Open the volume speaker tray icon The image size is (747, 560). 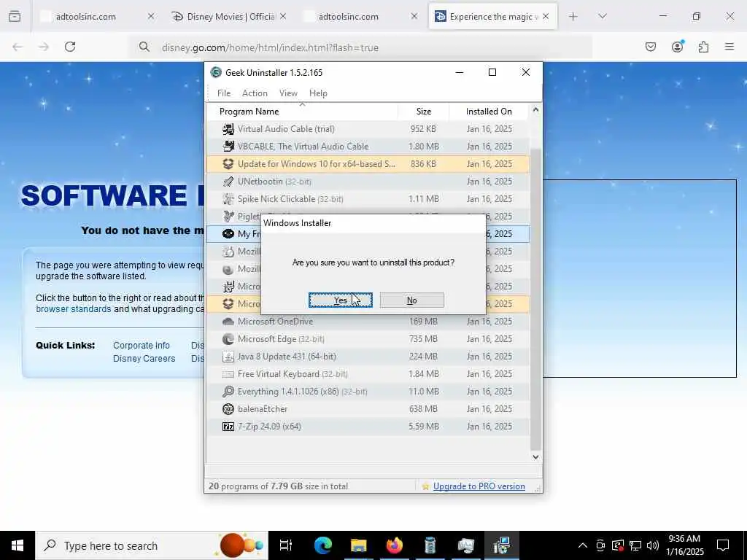coord(653,545)
